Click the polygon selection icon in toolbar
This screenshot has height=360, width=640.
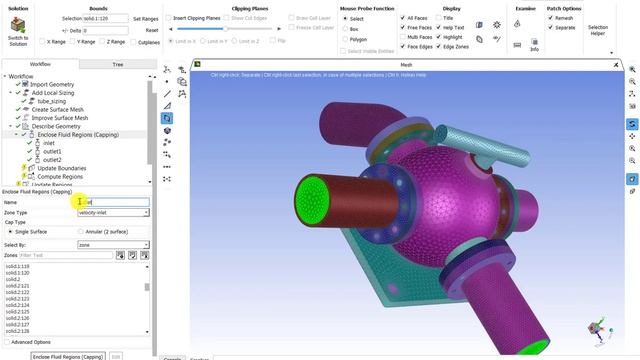182,94
